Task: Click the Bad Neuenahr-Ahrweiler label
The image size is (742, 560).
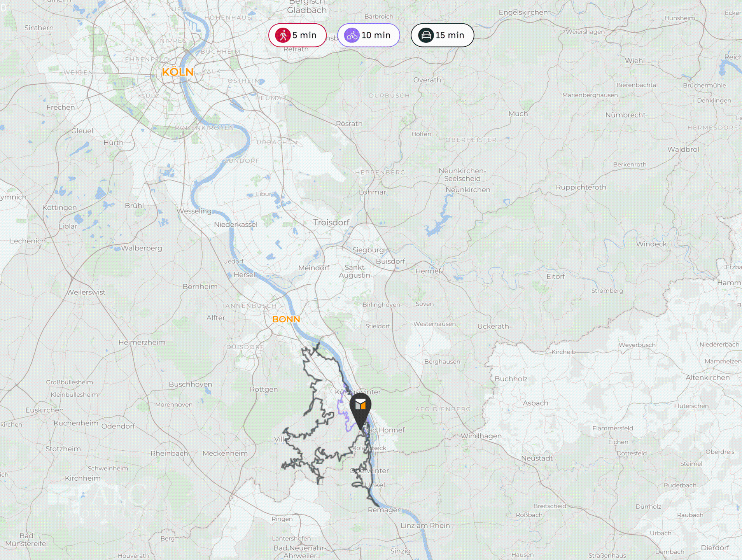Action: click(x=299, y=552)
